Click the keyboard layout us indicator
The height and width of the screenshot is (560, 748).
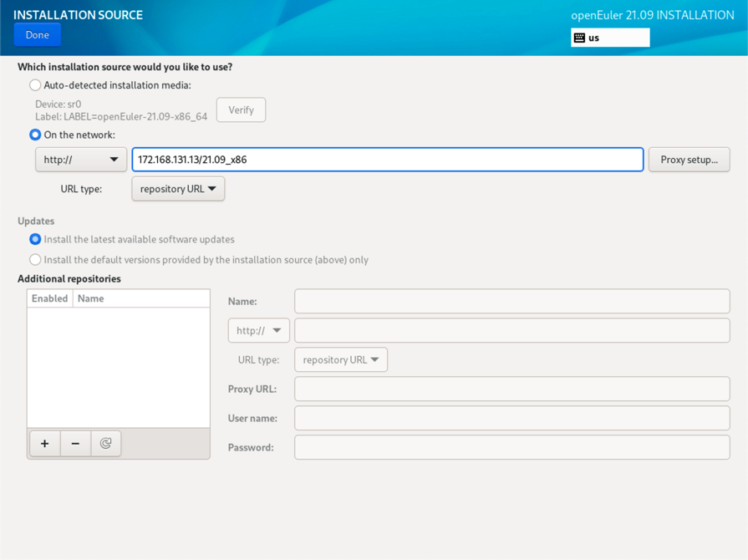click(x=610, y=38)
